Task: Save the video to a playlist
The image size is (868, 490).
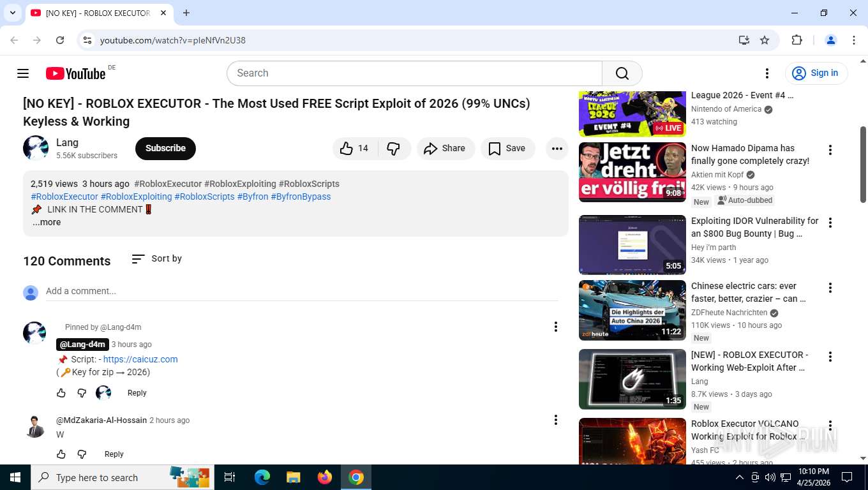Action: click(x=507, y=148)
